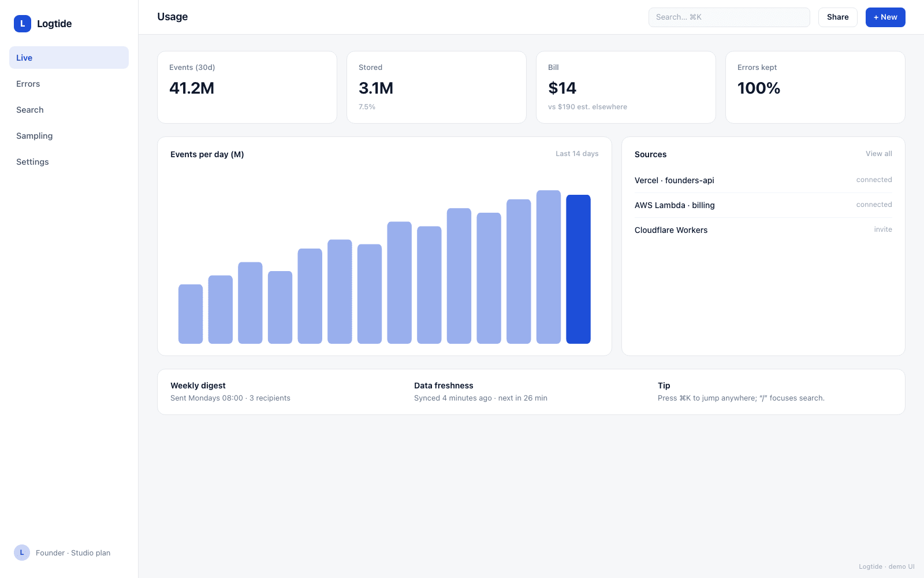Click the Usage page title
924x578 pixels.
coord(172,17)
